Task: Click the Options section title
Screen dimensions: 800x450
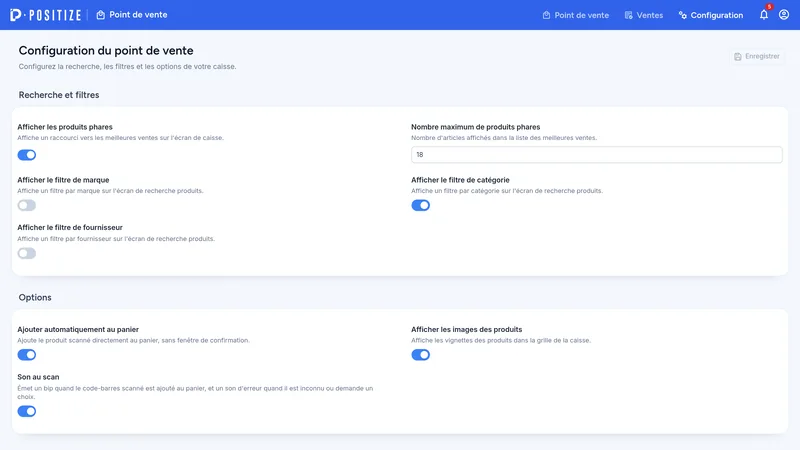Action: click(35, 297)
